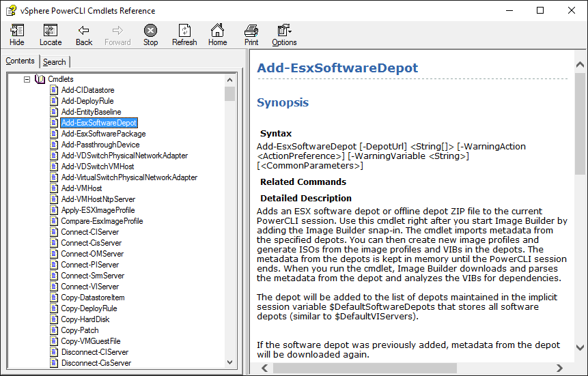Open the Connect-PIServer topic
The width and height of the screenshot is (588, 376).
90,264
